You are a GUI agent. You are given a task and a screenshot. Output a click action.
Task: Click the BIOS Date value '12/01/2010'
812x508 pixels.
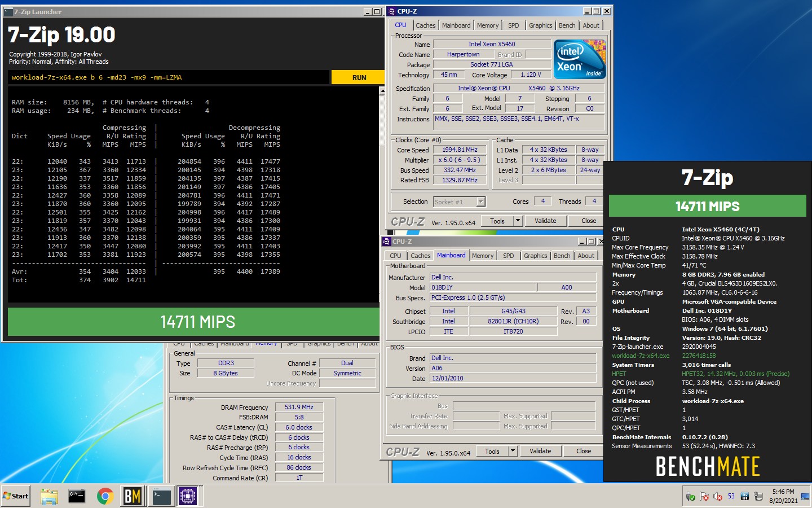[x=513, y=379]
